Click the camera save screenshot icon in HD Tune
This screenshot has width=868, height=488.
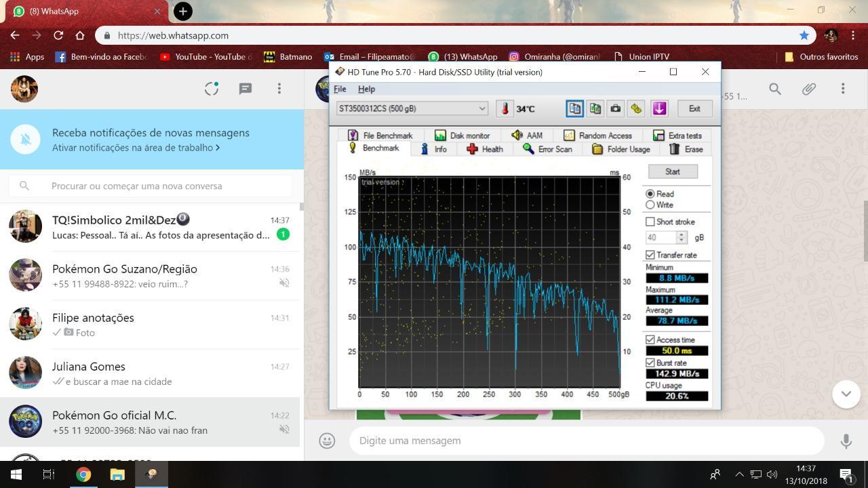click(x=615, y=108)
